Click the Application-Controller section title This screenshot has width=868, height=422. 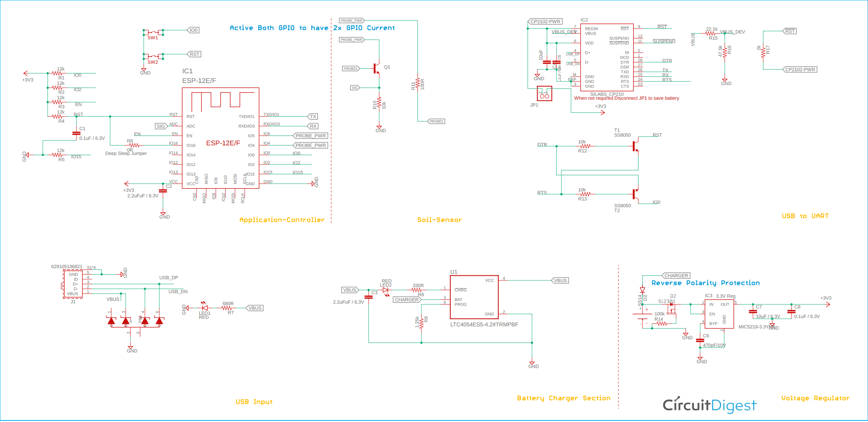(282, 220)
